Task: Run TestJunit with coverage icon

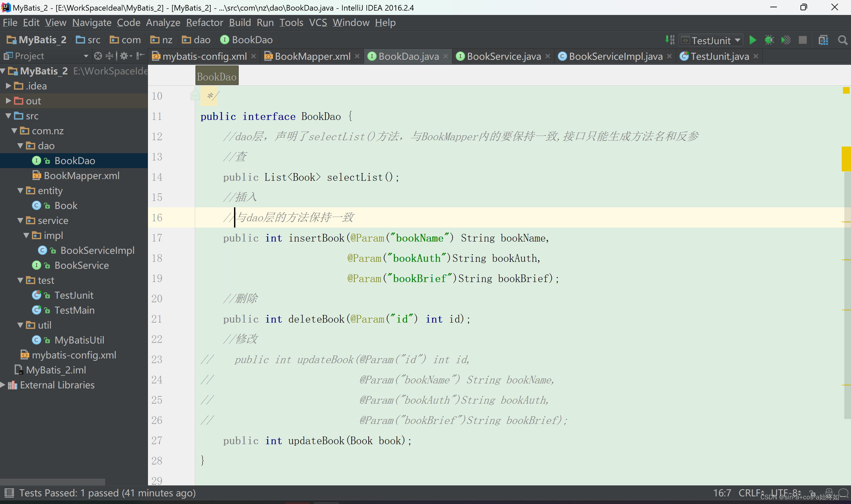Action: coord(786,41)
